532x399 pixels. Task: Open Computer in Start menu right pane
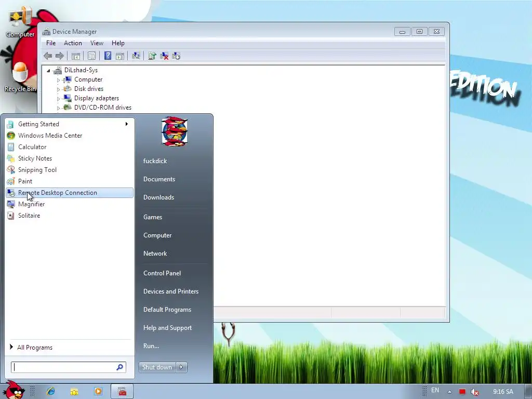coord(157,235)
